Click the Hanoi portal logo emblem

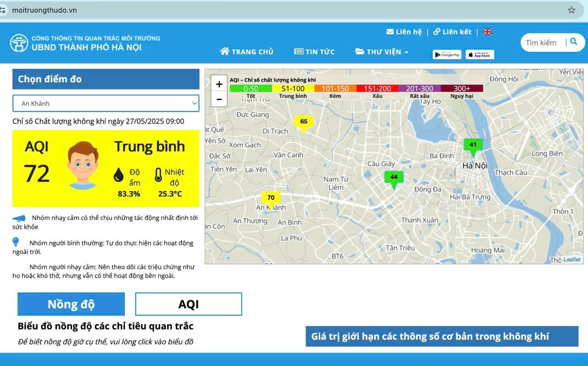tap(19, 43)
